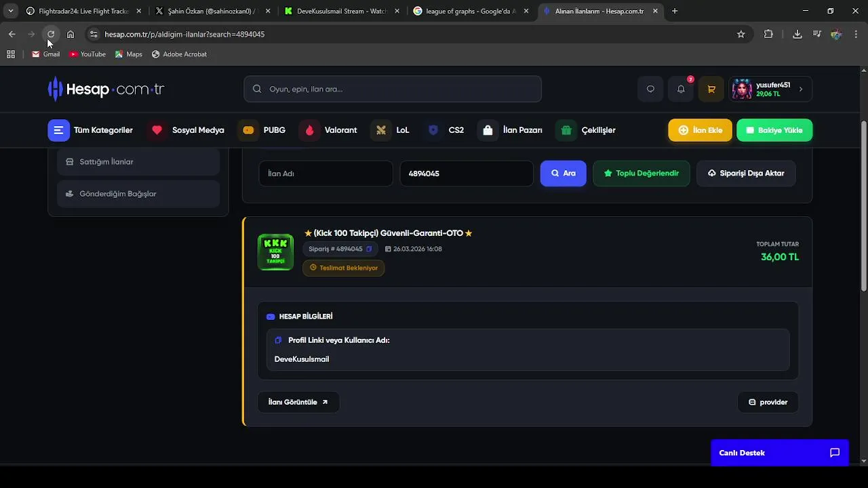The image size is (868, 488).
Task: Open Kick 100 Takipçi listing title
Action: [x=388, y=233]
